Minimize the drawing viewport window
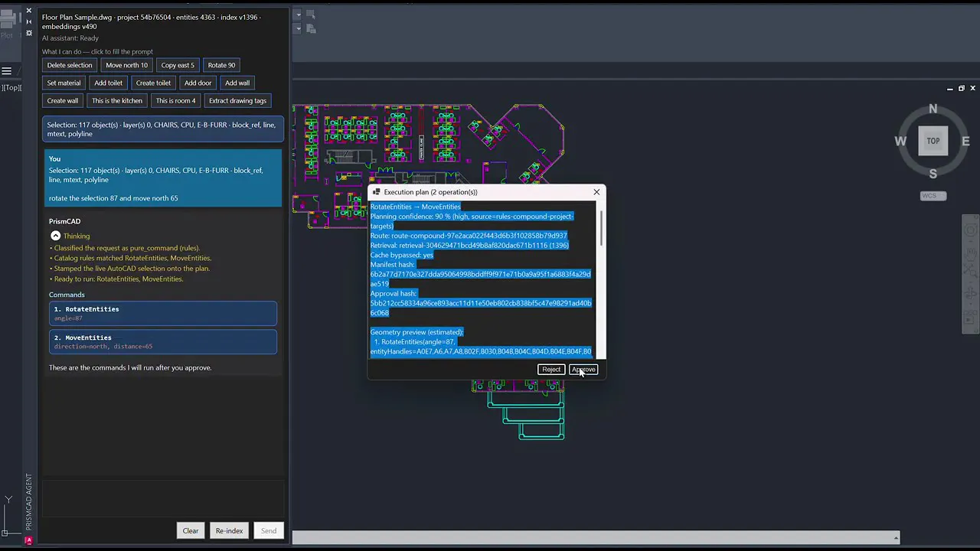This screenshot has height=551, width=980. coord(950,89)
